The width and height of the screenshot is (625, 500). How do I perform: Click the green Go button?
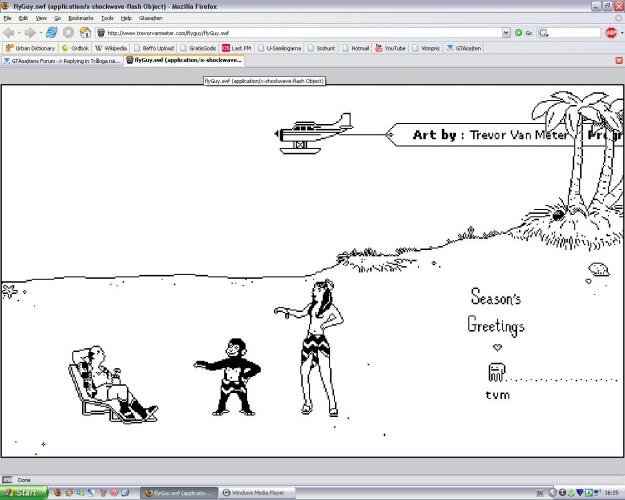pyautogui.click(x=522, y=32)
